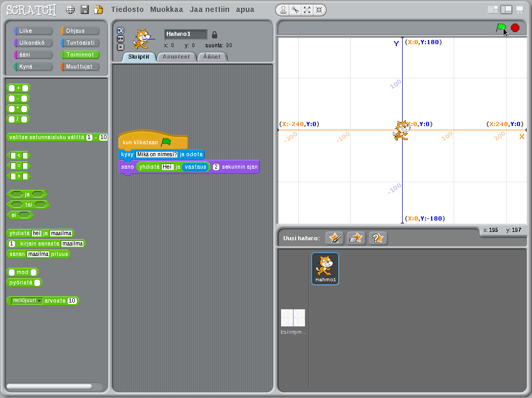Select the Hahmo1 sprite thumbnail
The height and width of the screenshot is (398, 532).
tap(325, 268)
